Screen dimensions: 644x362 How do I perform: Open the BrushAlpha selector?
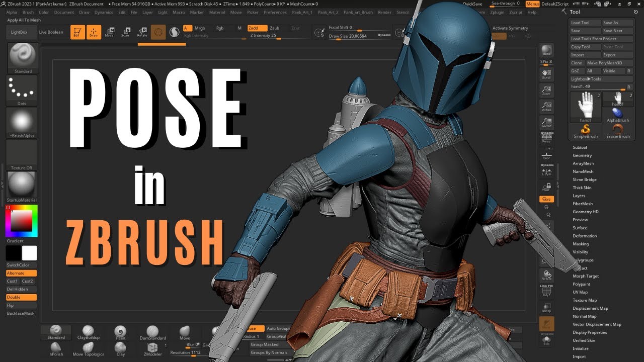coord(22,123)
